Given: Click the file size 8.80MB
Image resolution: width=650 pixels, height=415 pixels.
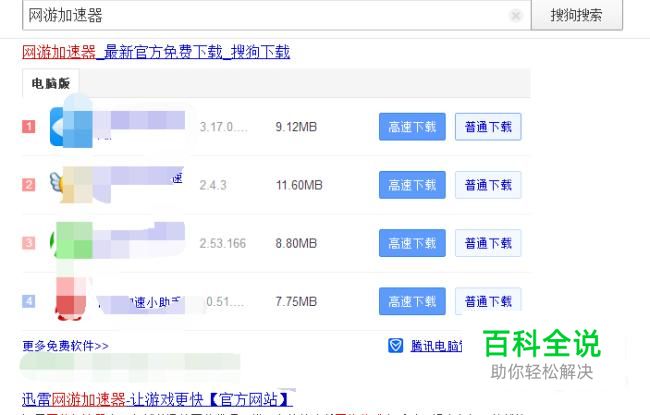Looking at the screenshot, I should click(296, 243).
